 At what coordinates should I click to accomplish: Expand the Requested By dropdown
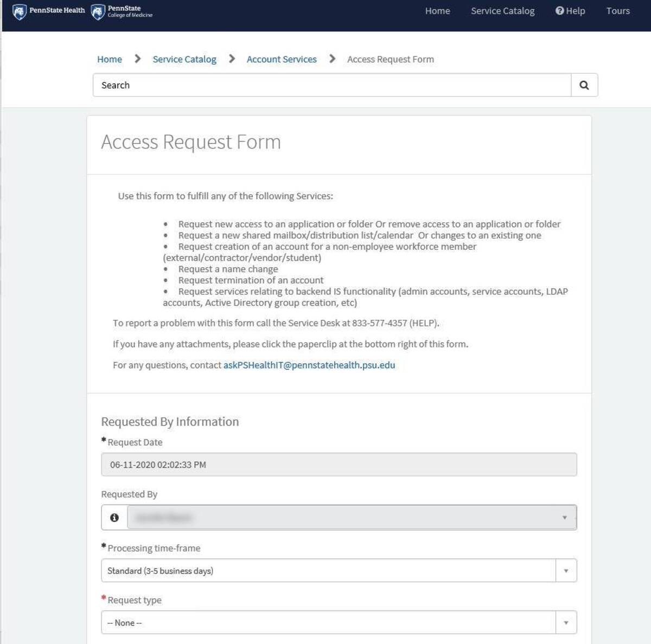(x=564, y=518)
